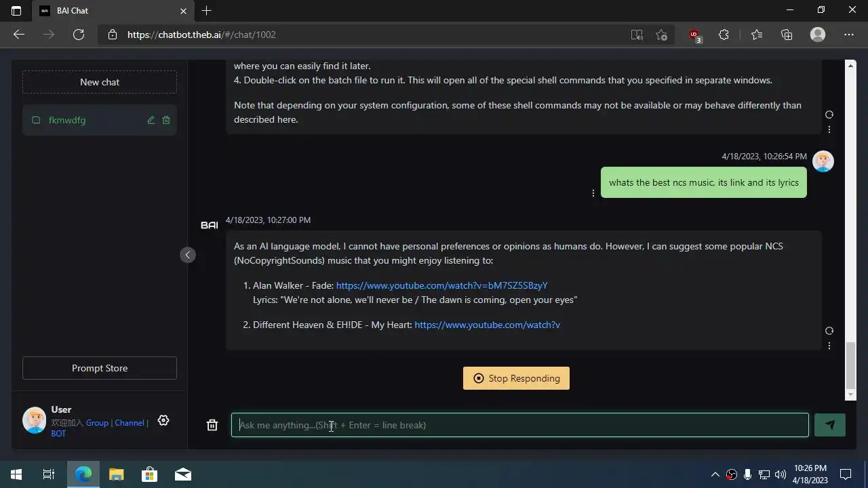Viewport: 868px width, 488px height.
Task: Add this page to favorites star
Action: point(662,35)
